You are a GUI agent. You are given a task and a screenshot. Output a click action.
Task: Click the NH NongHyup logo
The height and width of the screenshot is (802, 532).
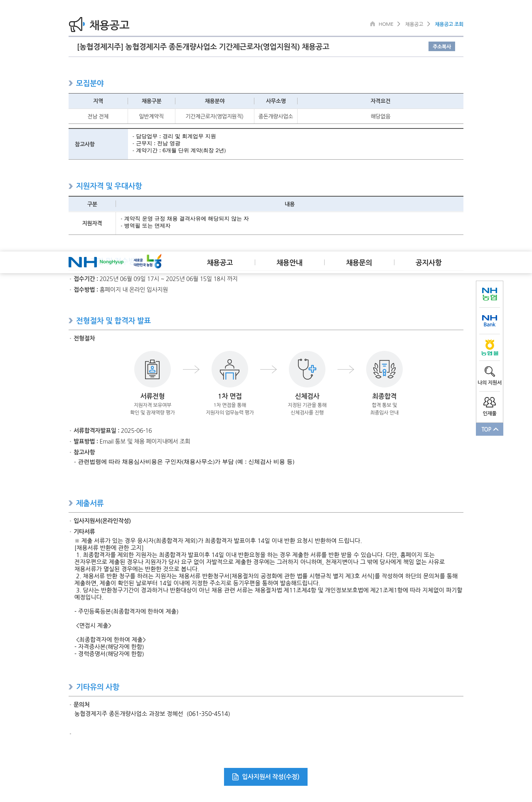click(96, 262)
